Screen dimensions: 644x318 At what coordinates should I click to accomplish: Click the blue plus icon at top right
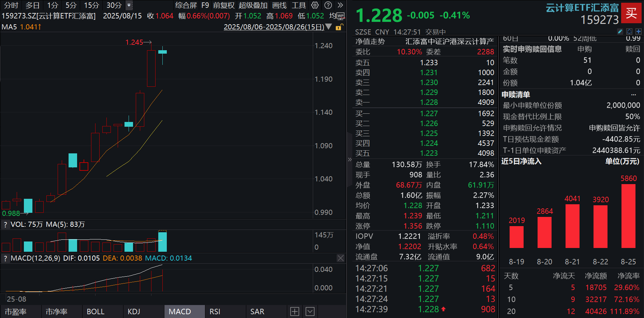click(x=639, y=31)
